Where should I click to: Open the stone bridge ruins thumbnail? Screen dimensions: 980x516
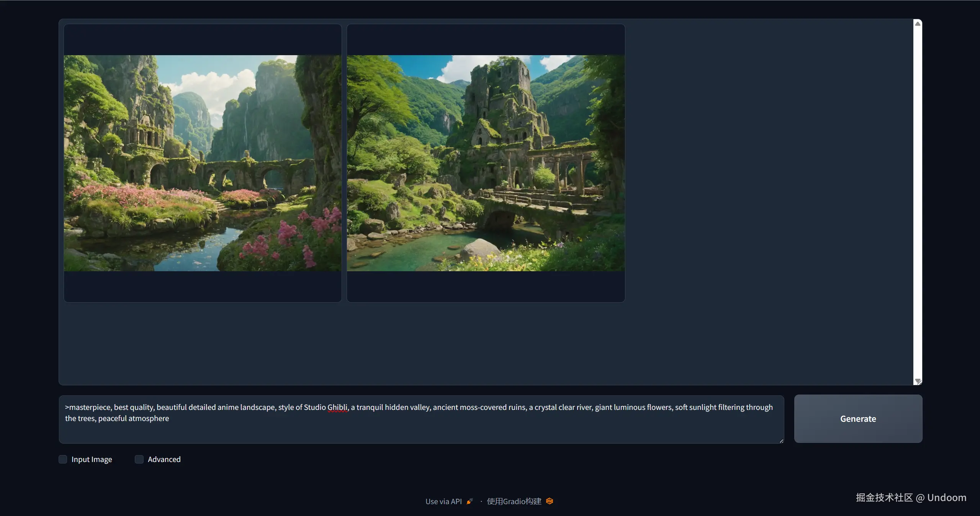coord(486,163)
